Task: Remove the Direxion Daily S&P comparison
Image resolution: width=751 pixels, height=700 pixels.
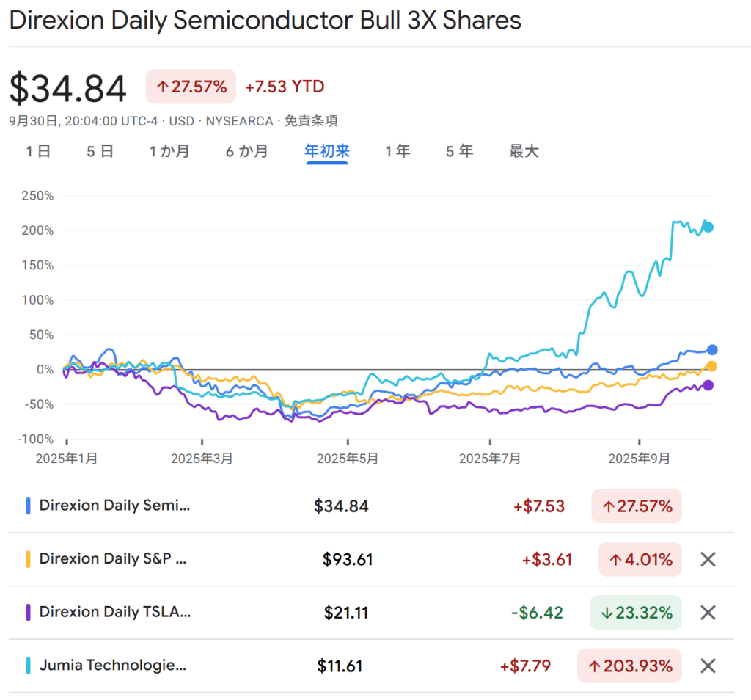Action: pos(707,560)
